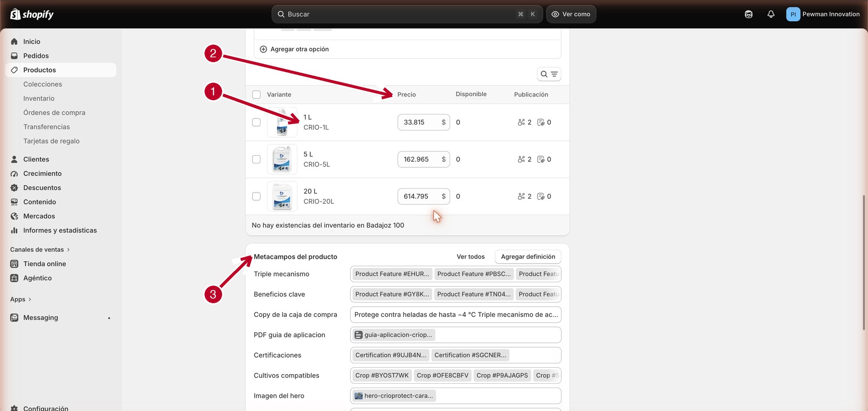The height and width of the screenshot is (411, 868).
Task: Click the plus icon for Agregar otra opción
Action: click(263, 49)
